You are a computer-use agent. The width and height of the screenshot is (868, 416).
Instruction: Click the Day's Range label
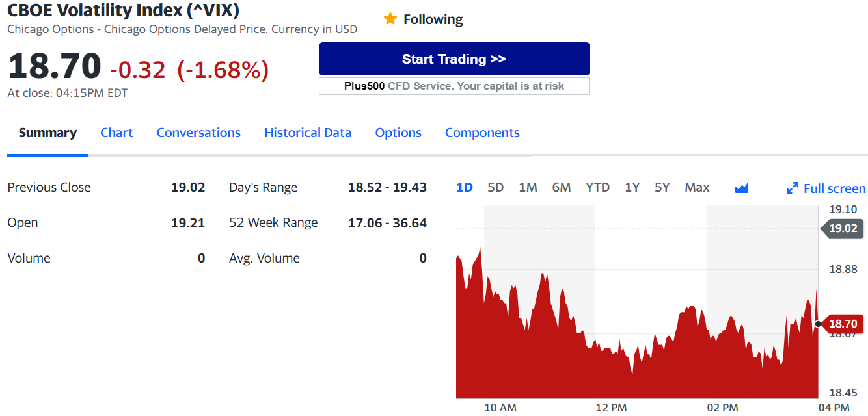tap(263, 188)
